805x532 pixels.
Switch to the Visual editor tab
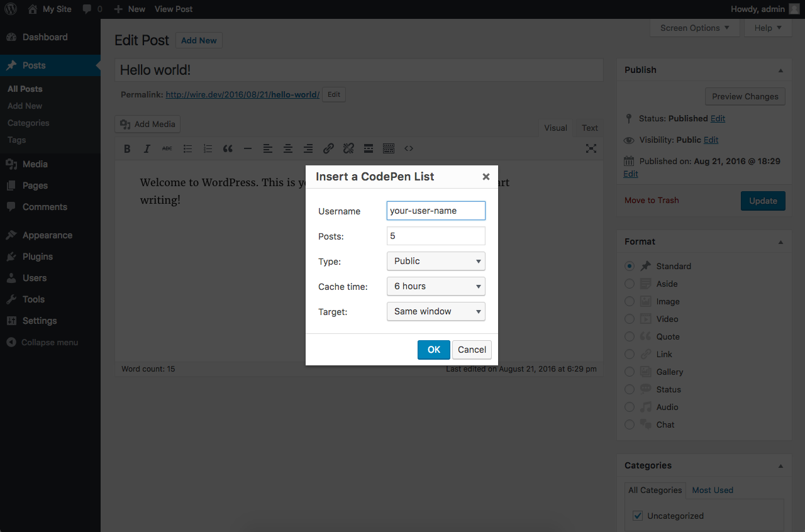coord(555,128)
